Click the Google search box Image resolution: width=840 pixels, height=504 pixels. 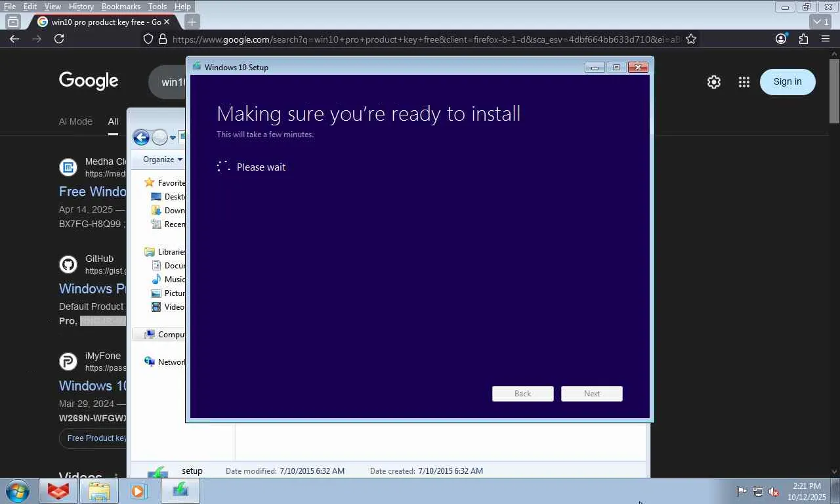coord(168,82)
